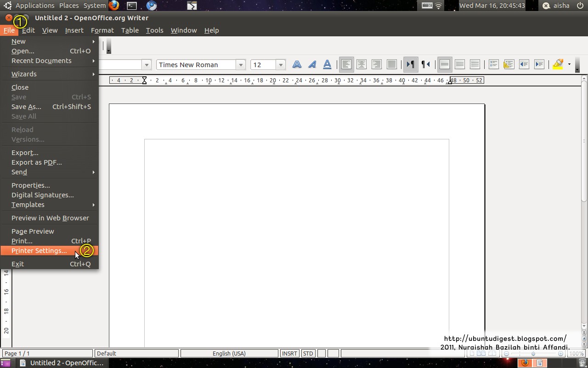588x368 pixels.
Task: Center align the paragraph text
Action: pyautogui.click(x=362, y=65)
